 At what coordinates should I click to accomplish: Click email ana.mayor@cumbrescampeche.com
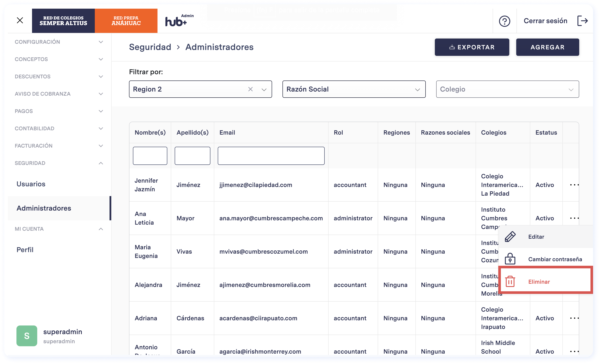(x=271, y=218)
